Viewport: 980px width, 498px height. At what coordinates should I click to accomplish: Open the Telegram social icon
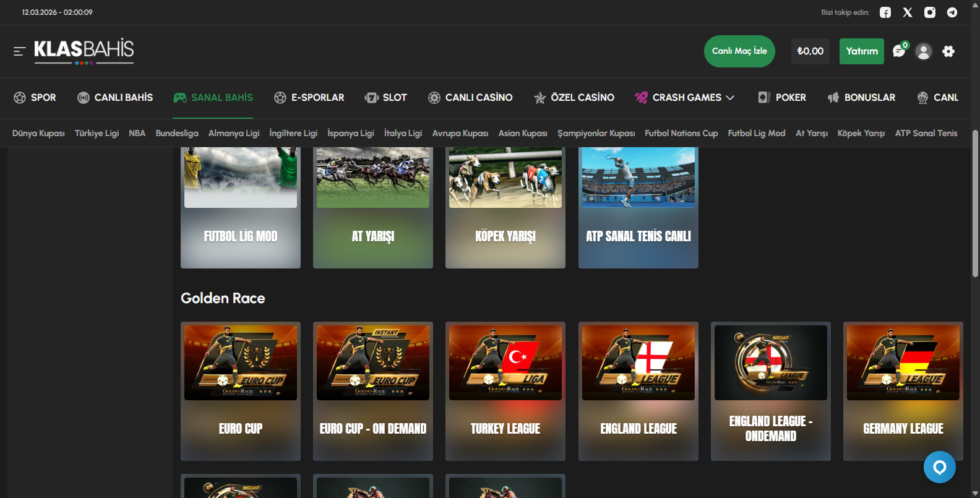coord(952,12)
